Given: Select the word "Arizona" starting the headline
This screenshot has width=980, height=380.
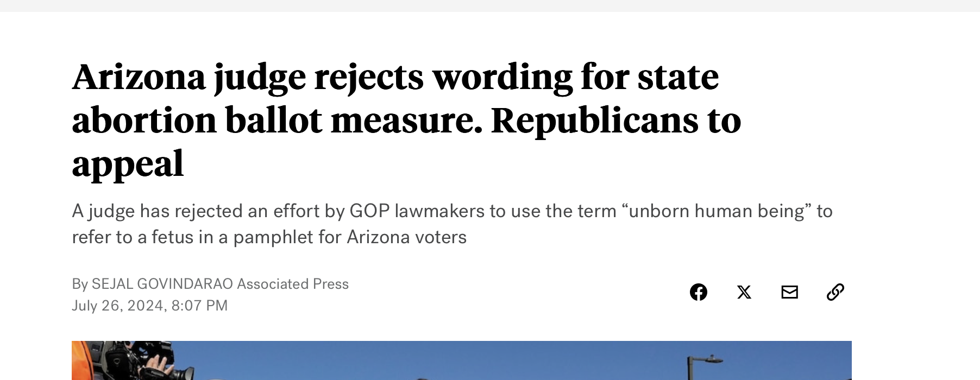Looking at the screenshot, I should tap(139, 77).
